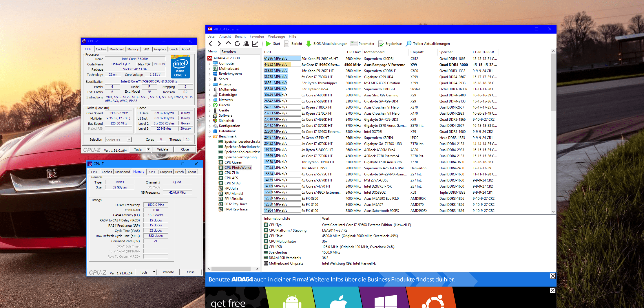The height and width of the screenshot is (308, 644).
Task: Open Treiber Aktualisierungen search icon
Action: click(408, 44)
